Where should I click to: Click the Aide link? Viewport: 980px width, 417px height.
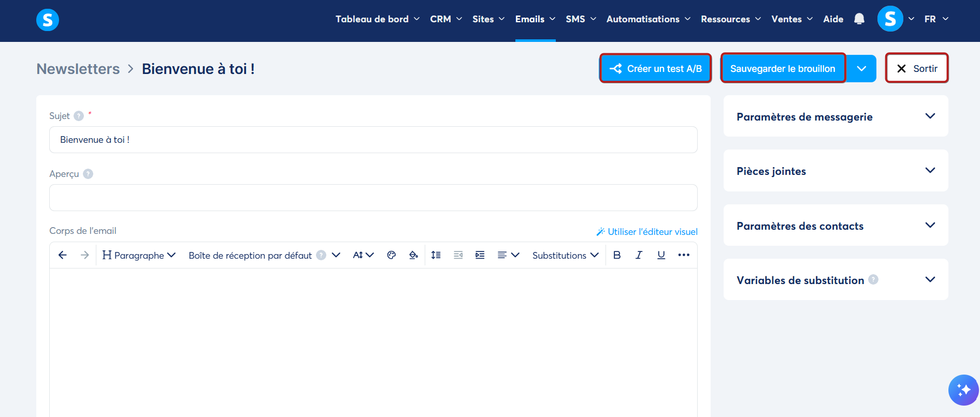[x=833, y=19]
